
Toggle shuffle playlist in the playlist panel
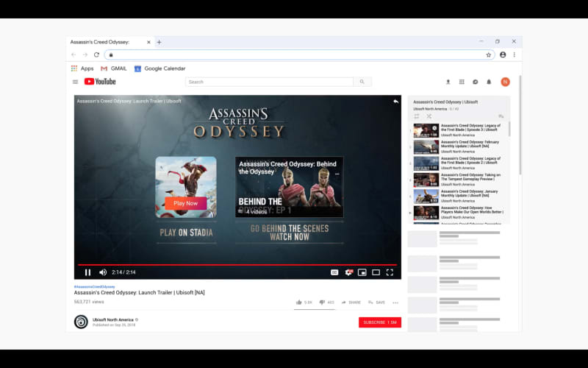[429, 116]
